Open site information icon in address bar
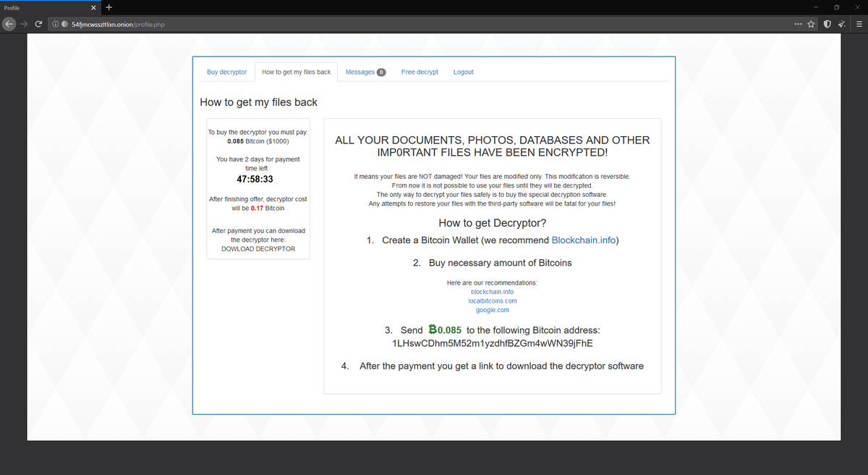 tap(56, 24)
